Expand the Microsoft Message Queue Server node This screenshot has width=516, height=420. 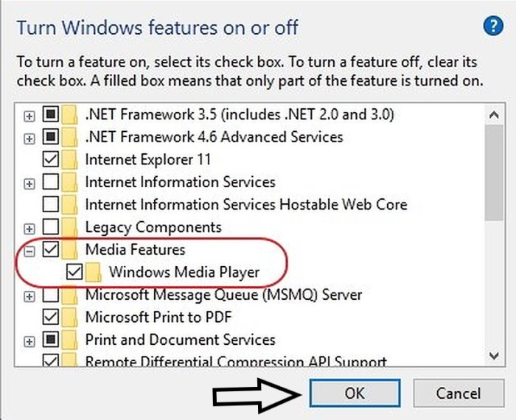click(29, 296)
